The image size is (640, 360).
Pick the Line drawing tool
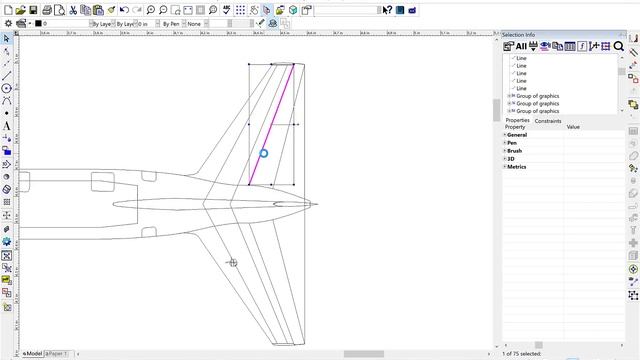7,76
